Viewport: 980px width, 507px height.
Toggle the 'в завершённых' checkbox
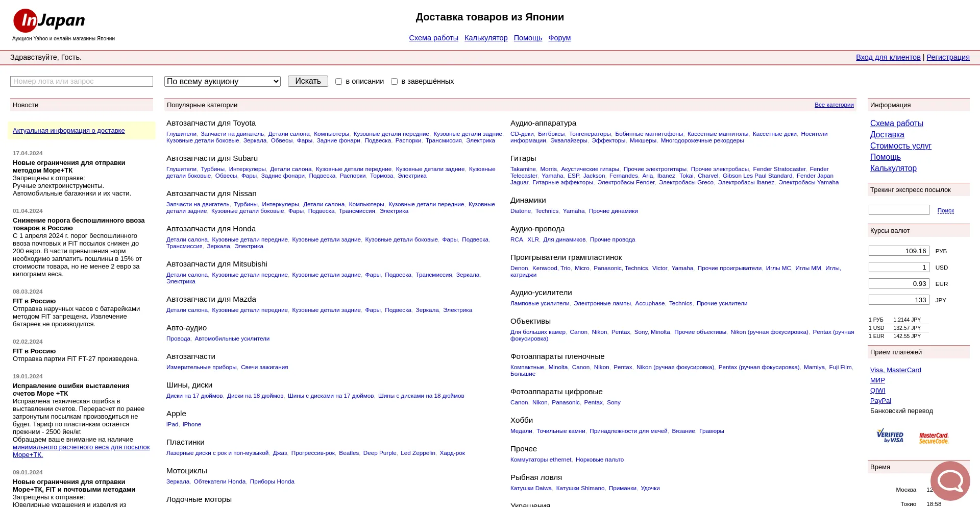[x=394, y=81]
